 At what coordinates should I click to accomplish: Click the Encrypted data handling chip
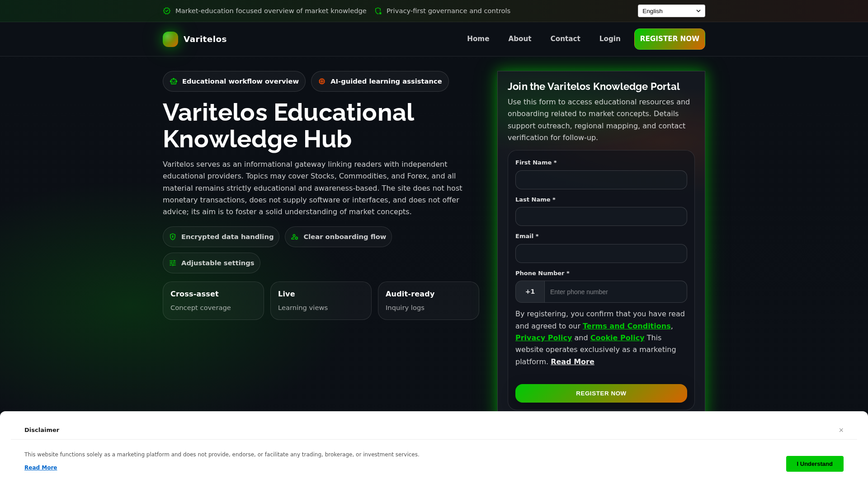[221, 237]
